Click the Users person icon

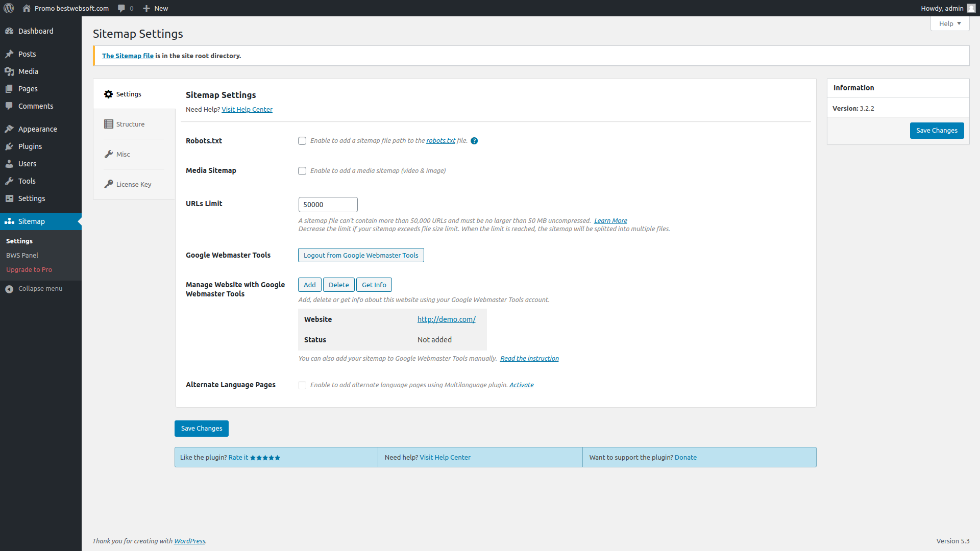point(9,164)
